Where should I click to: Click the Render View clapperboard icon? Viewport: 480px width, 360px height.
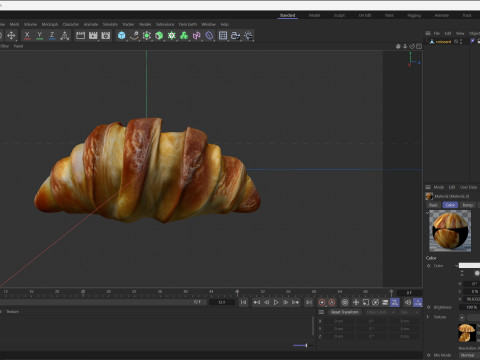pyautogui.click(x=80, y=35)
